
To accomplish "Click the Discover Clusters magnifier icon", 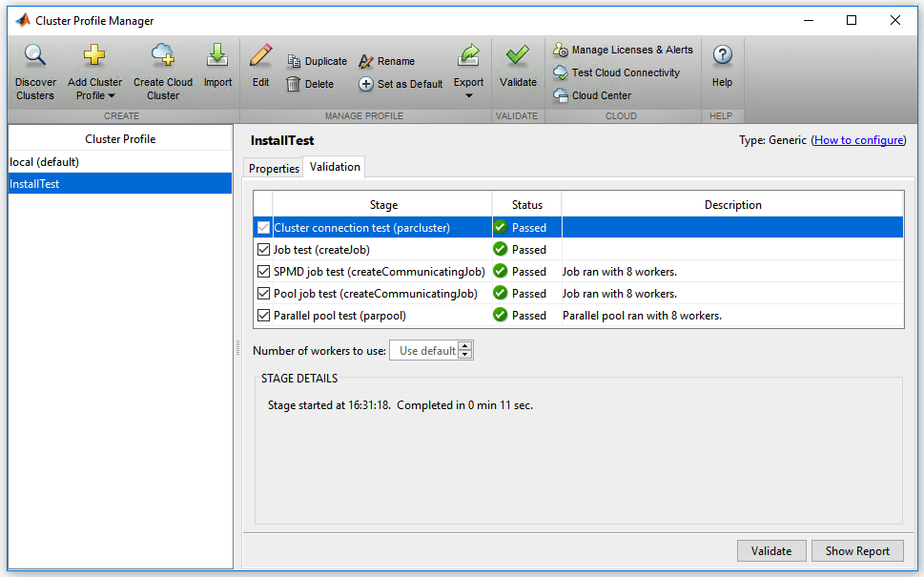I will point(35,56).
